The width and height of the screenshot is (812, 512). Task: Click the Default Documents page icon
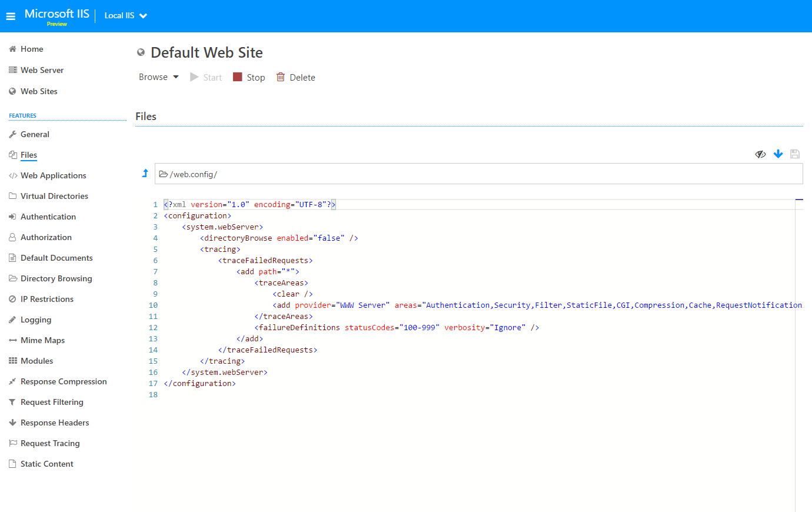[x=12, y=258]
